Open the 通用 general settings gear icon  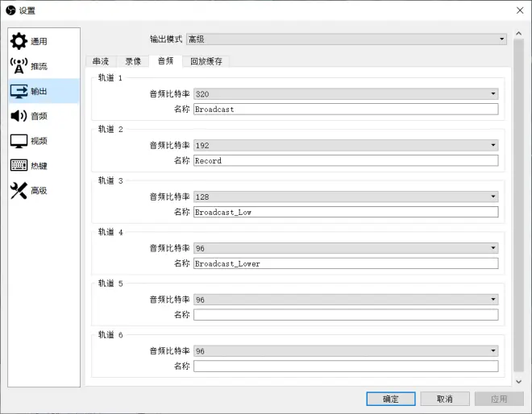pyautogui.click(x=19, y=41)
